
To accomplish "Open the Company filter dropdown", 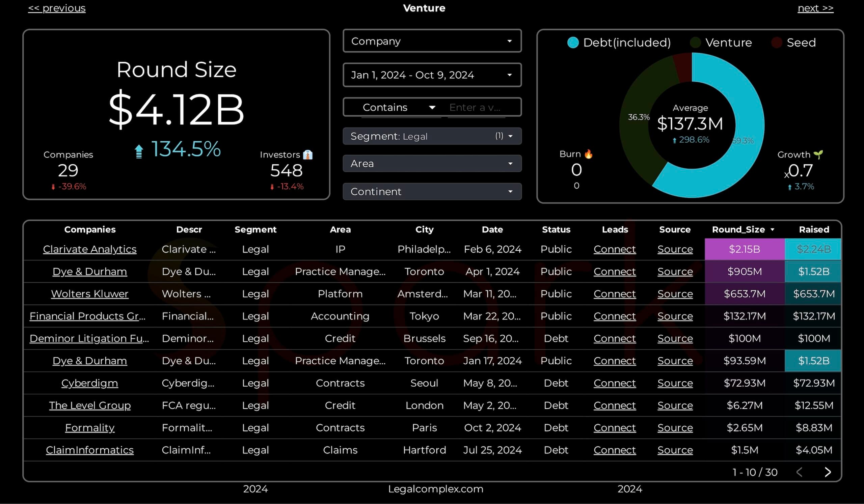I will [431, 41].
